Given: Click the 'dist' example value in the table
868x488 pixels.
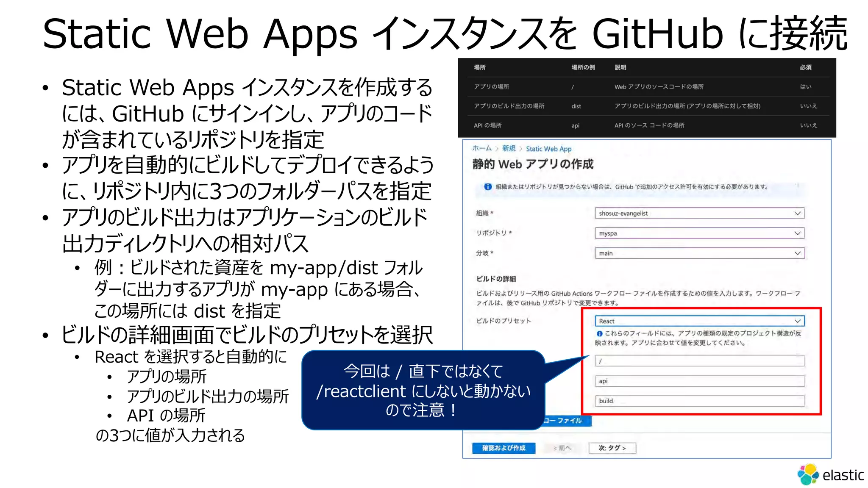Looking at the screenshot, I should pyautogui.click(x=576, y=106).
